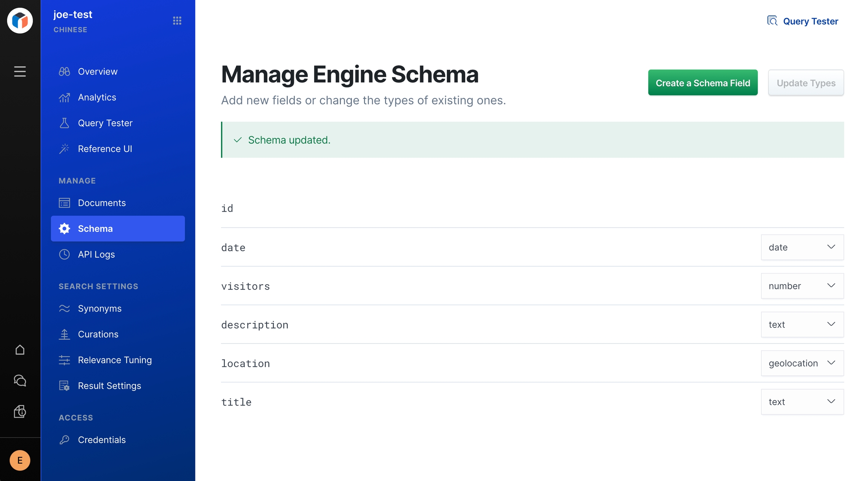Click the Analytics chart icon

(x=64, y=98)
